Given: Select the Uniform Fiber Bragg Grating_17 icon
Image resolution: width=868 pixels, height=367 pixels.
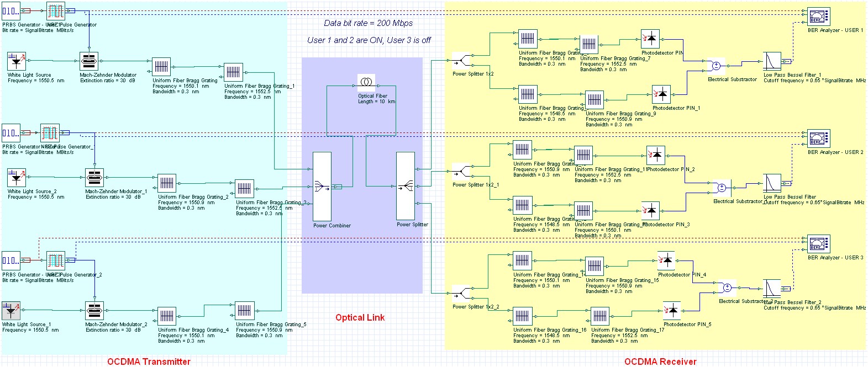Looking at the screenshot, I should [600, 316].
